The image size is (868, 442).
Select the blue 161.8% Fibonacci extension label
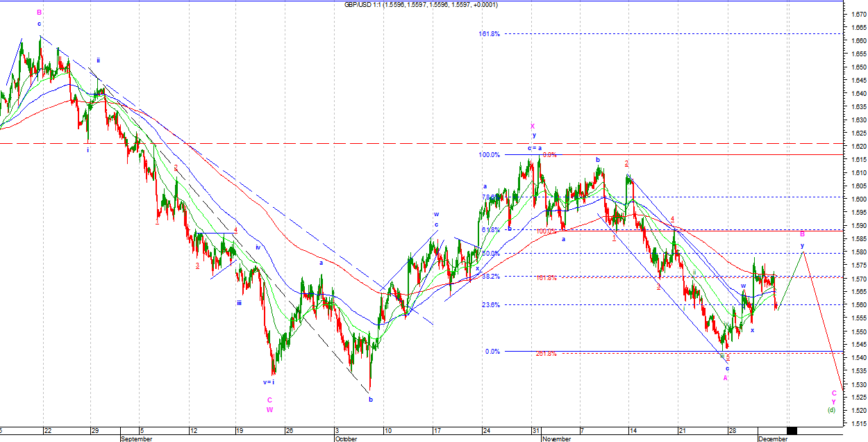(x=489, y=34)
